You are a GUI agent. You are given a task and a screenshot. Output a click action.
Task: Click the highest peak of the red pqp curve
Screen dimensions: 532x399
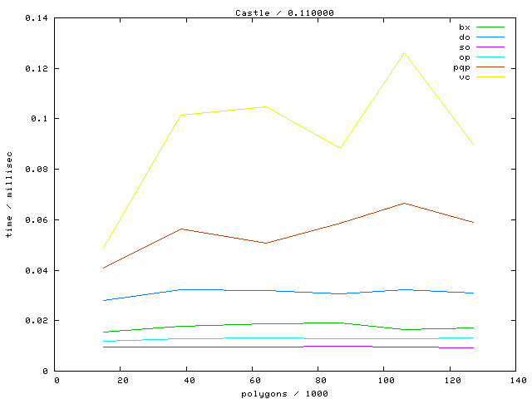[x=404, y=203]
